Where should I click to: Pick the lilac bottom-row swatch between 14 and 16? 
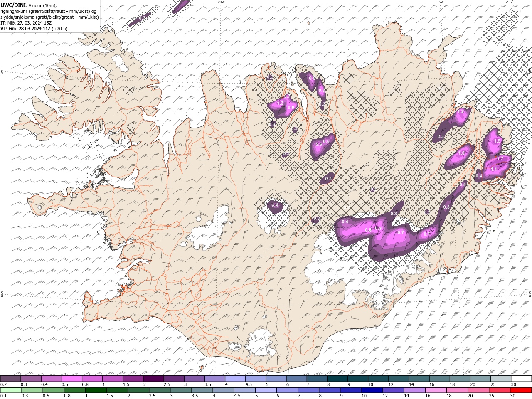tap(414, 390)
